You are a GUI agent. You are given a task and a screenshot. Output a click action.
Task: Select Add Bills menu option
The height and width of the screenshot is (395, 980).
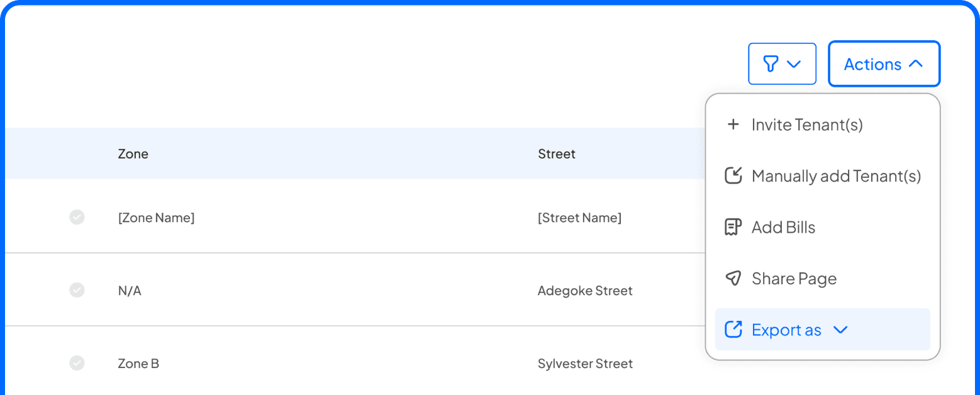(783, 227)
